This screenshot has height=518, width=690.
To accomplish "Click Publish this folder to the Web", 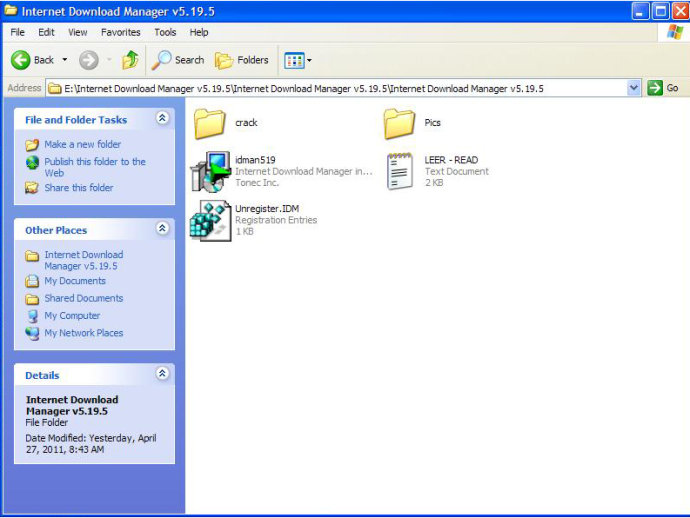I will [95, 167].
